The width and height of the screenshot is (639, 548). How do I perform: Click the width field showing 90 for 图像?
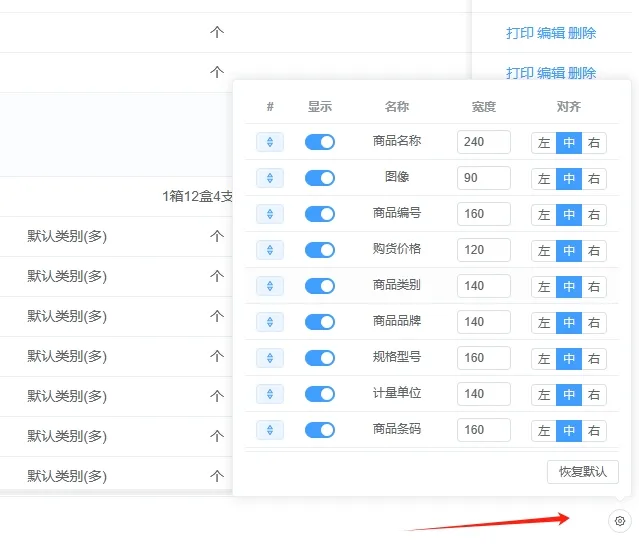click(484, 178)
